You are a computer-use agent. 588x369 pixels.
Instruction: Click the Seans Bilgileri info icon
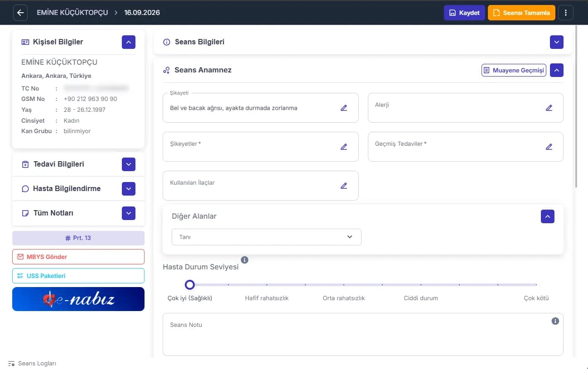(166, 42)
